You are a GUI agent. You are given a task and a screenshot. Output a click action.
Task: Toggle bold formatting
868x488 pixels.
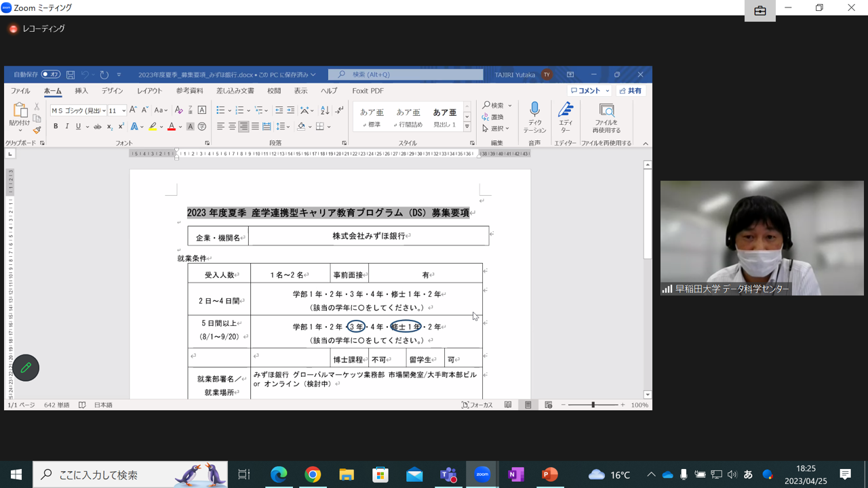56,127
